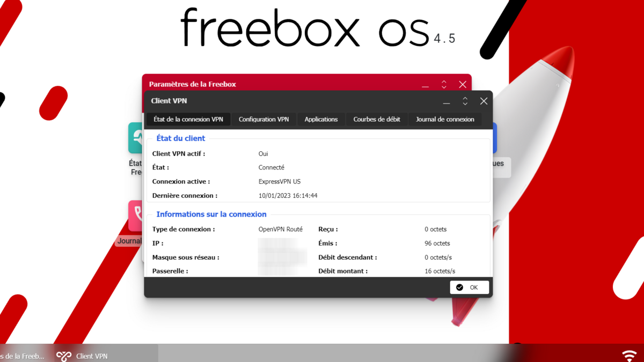Open the Applications tab

point(321,119)
